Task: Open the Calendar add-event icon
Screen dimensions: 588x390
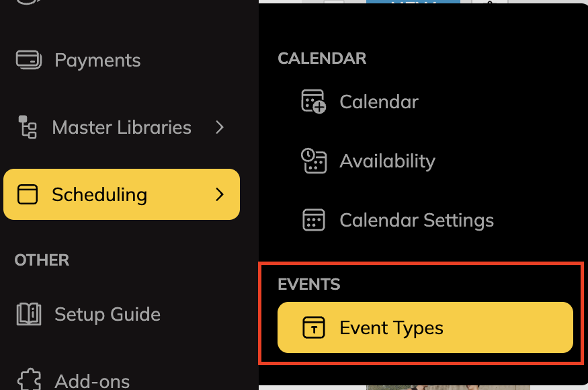Action: (x=314, y=102)
